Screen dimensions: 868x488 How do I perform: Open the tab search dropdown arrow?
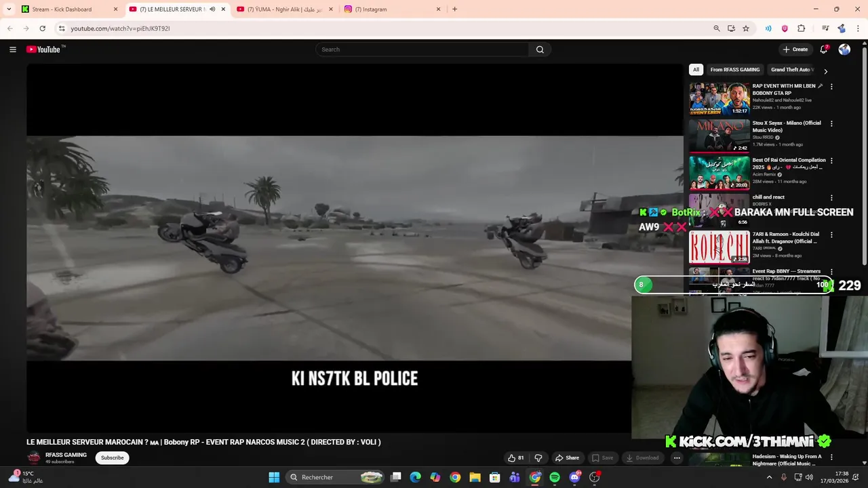click(x=9, y=9)
